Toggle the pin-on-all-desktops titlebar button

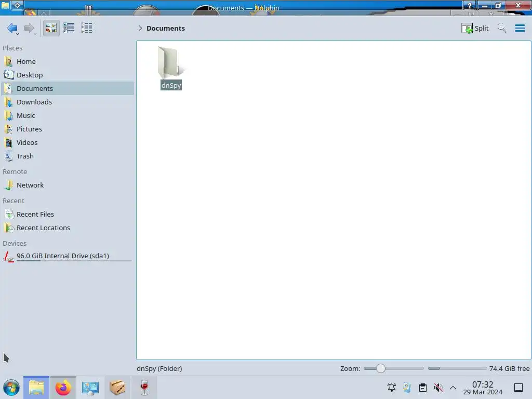[18, 5]
